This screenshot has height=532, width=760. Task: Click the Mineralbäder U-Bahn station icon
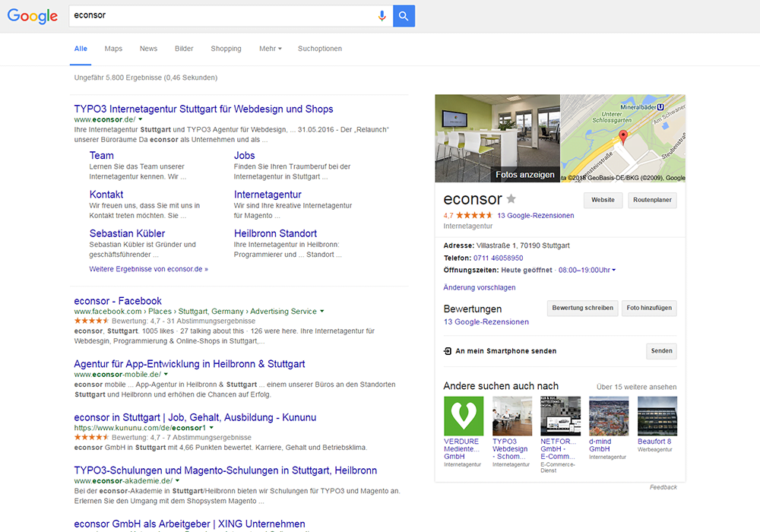(x=660, y=107)
